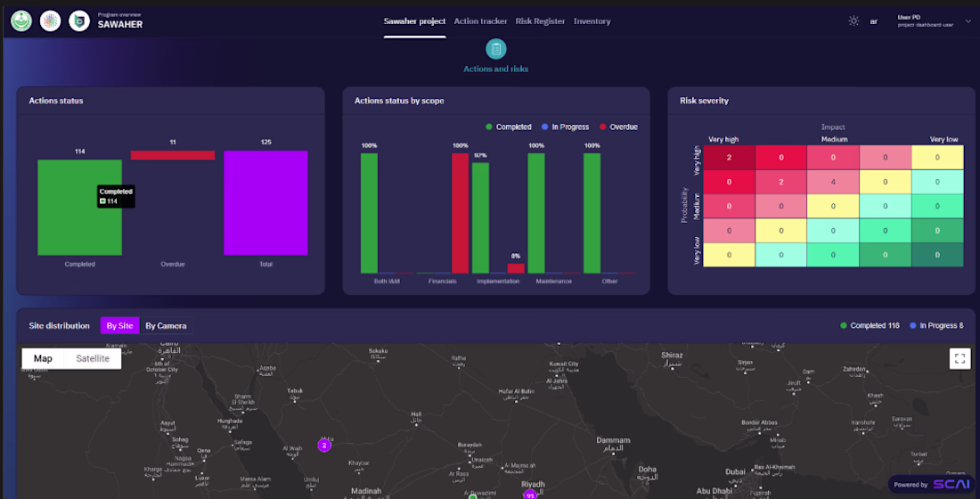The height and width of the screenshot is (499, 980).
Task: Click the Actions status panel title
Action: click(x=55, y=101)
